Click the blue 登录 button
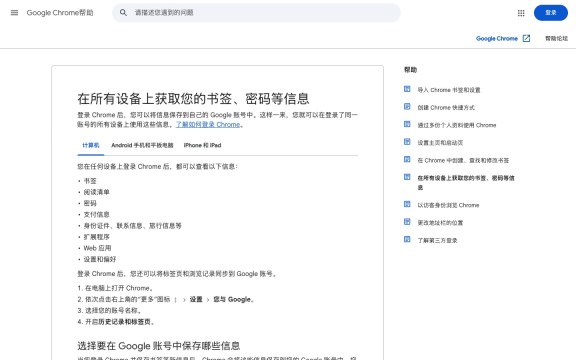 [x=551, y=13]
